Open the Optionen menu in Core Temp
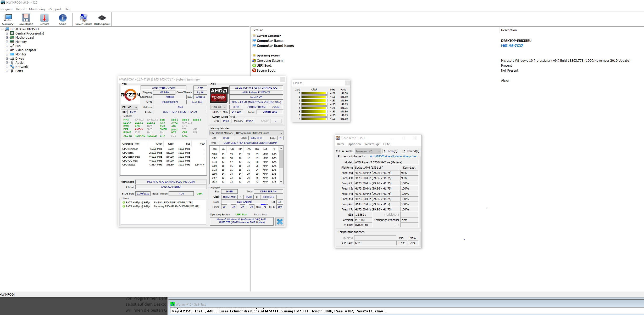Image resolution: width=644 pixels, height=315 pixels. (x=354, y=144)
